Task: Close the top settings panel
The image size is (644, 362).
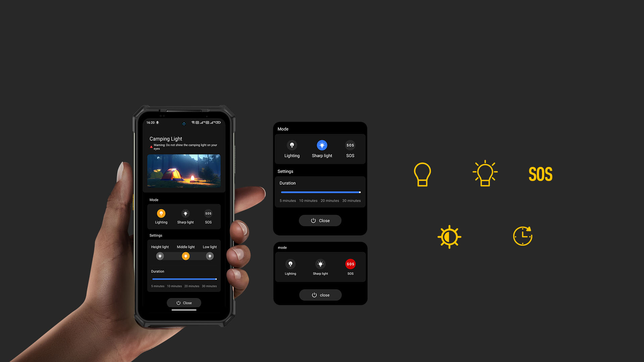Action: pyautogui.click(x=320, y=221)
